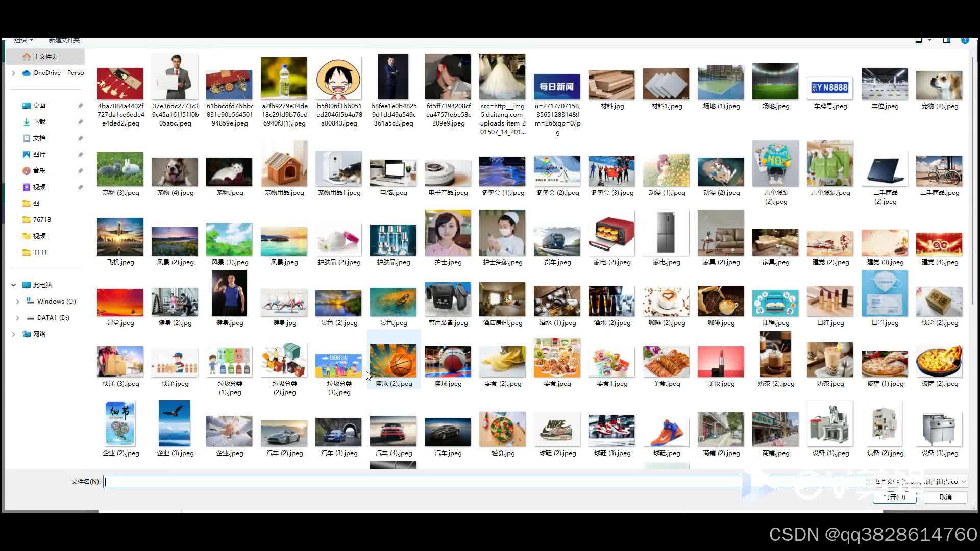This screenshot has height=551, width=980.
Task: Open the 下载 downloads quick access folder
Action: pyautogui.click(x=39, y=122)
